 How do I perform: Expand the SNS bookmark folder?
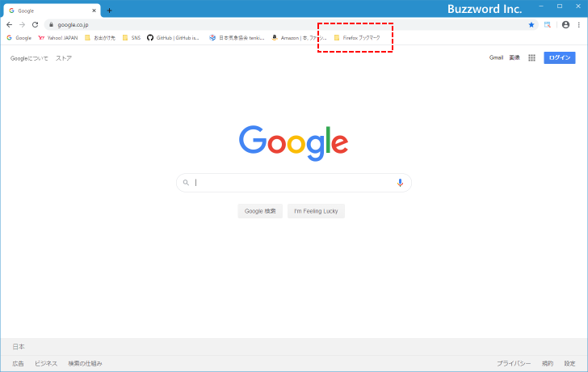pyautogui.click(x=132, y=38)
